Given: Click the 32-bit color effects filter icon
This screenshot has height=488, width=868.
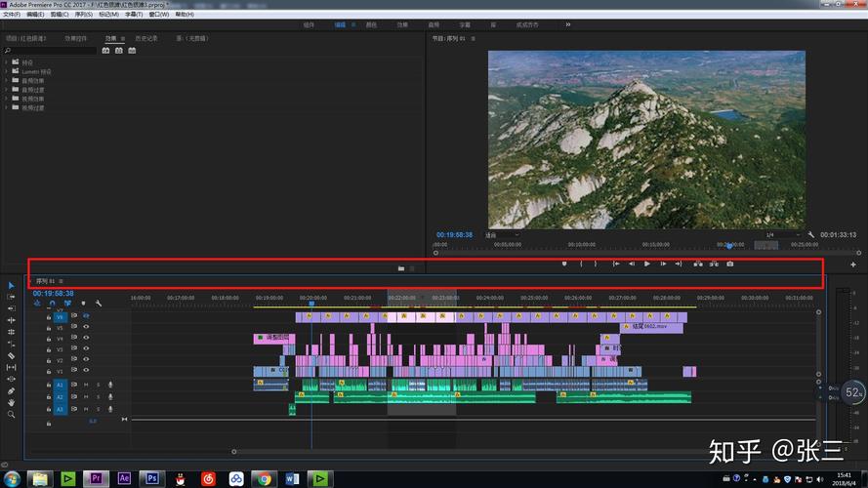Looking at the screenshot, I should [x=118, y=51].
